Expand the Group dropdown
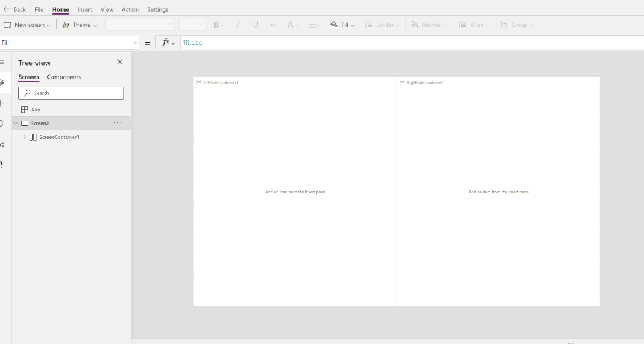This screenshot has height=344, width=644. tap(517, 25)
